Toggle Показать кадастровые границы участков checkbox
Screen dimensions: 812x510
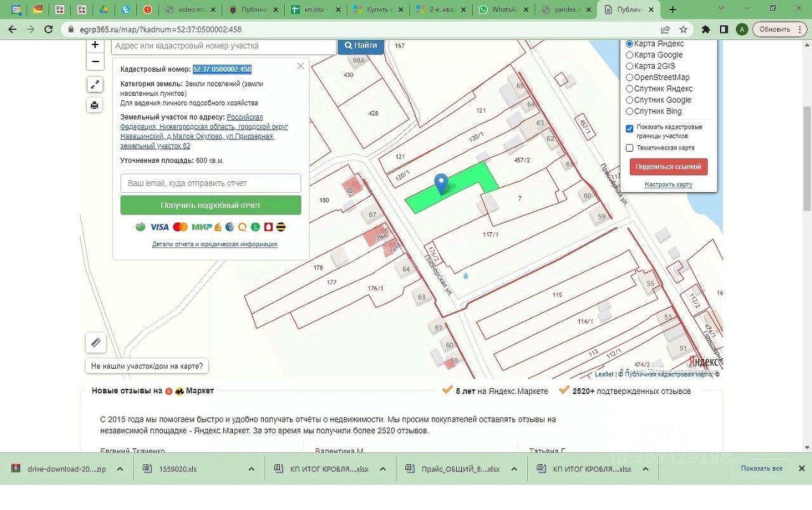(629, 129)
